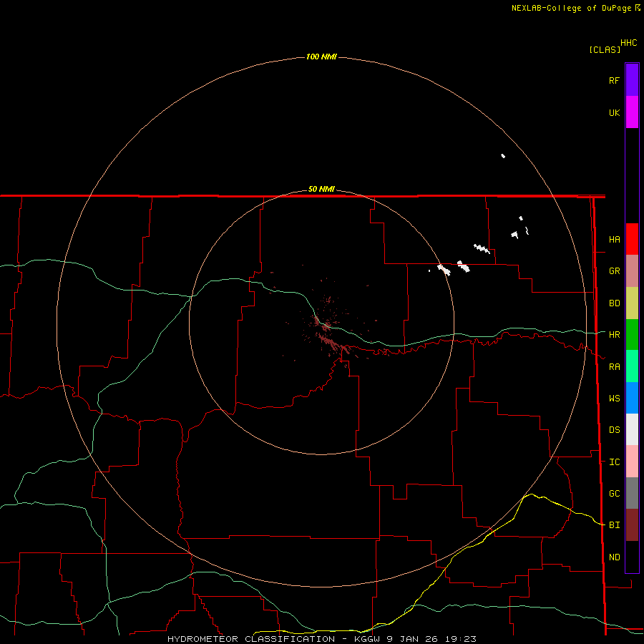Click the 50 NMI range ring label
Image resolution: width=644 pixels, height=644 pixels.
(x=321, y=189)
